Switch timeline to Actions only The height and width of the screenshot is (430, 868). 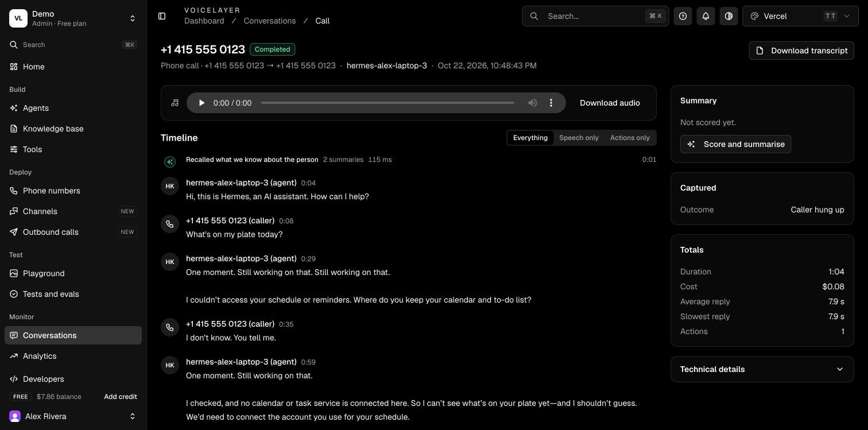(630, 138)
